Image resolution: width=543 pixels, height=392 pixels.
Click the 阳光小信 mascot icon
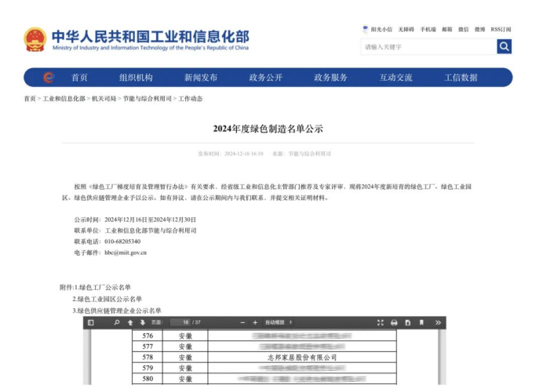(x=365, y=30)
